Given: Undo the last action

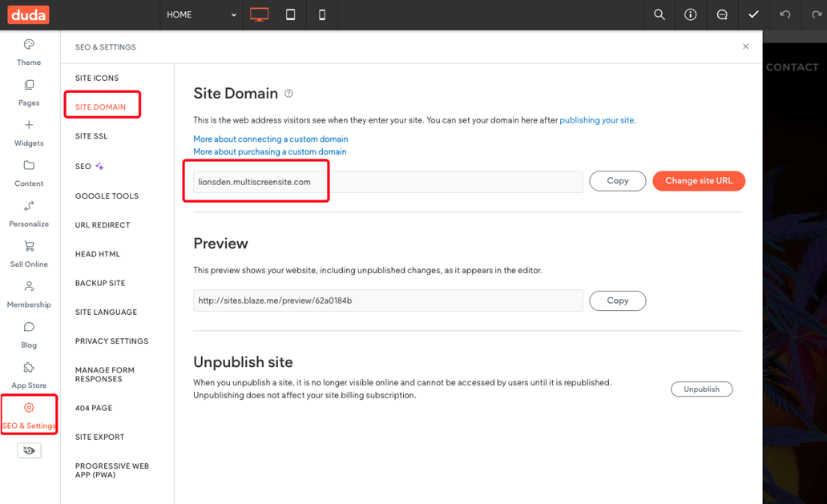Looking at the screenshot, I should tap(784, 14).
